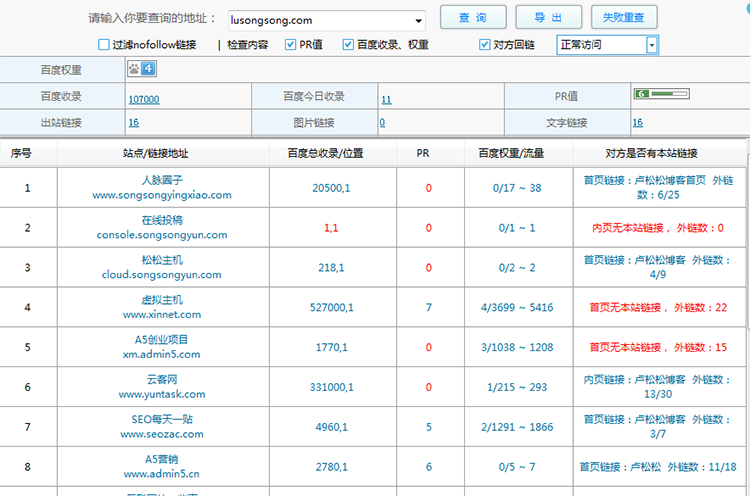Image resolution: width=750 pixels, height=496 pixels.
Task: Enable the 过滤nofollow链接 checkbox
Action: pos(103,45)
